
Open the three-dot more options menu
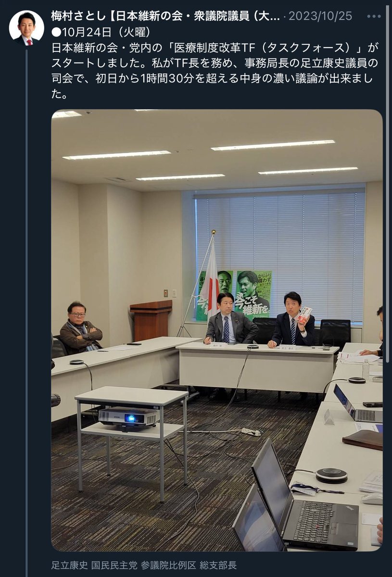click(x=374, y=16)
